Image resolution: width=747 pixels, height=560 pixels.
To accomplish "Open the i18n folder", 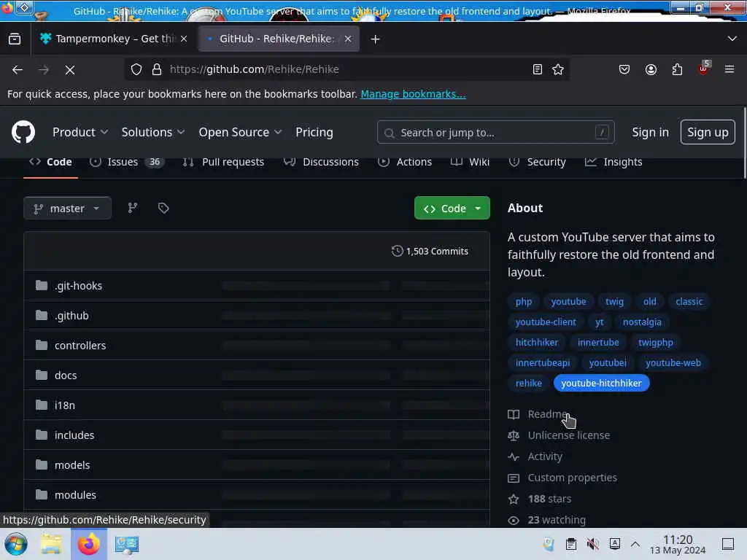I will tap(64, 405).
